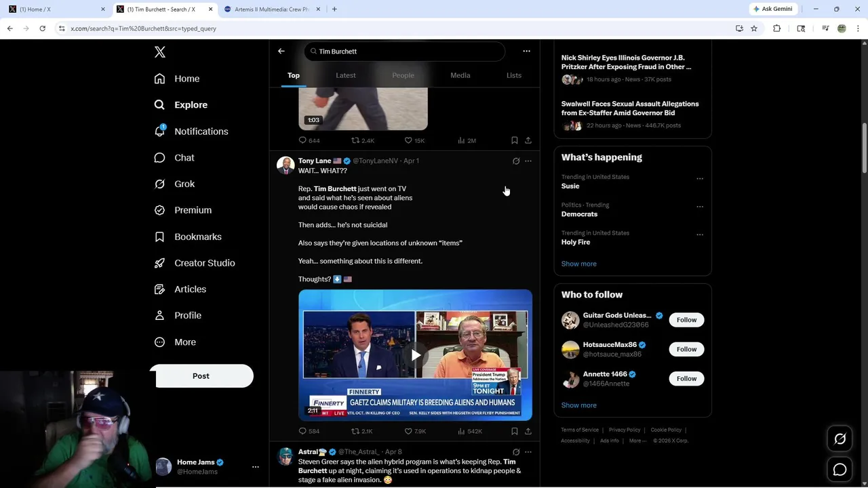
Task: Open the @TonyLaneNV handle link
Action: (375, 161)
